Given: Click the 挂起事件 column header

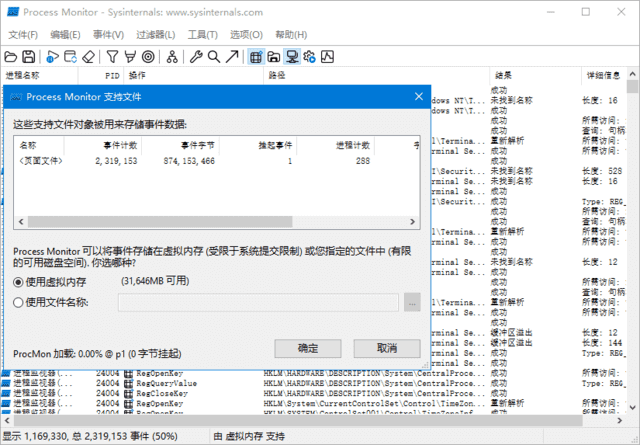Looking at the screenshot, I should pos(258,145).
